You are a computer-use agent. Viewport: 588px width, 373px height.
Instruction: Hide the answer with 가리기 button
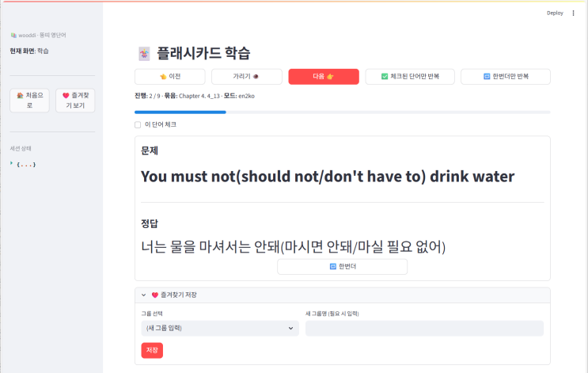[247, 77]
